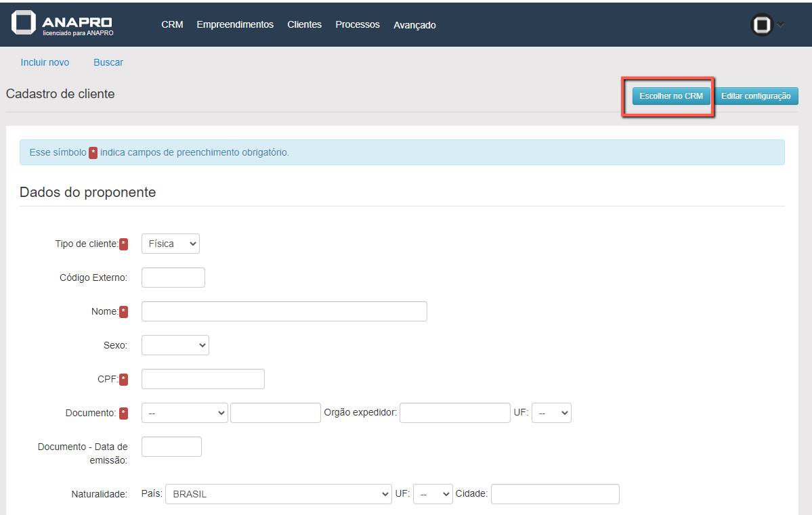Viewport: 812px width, 515px height.
Task: Expand the Naturalidade UF dropdown
Action: click(433, 494)
